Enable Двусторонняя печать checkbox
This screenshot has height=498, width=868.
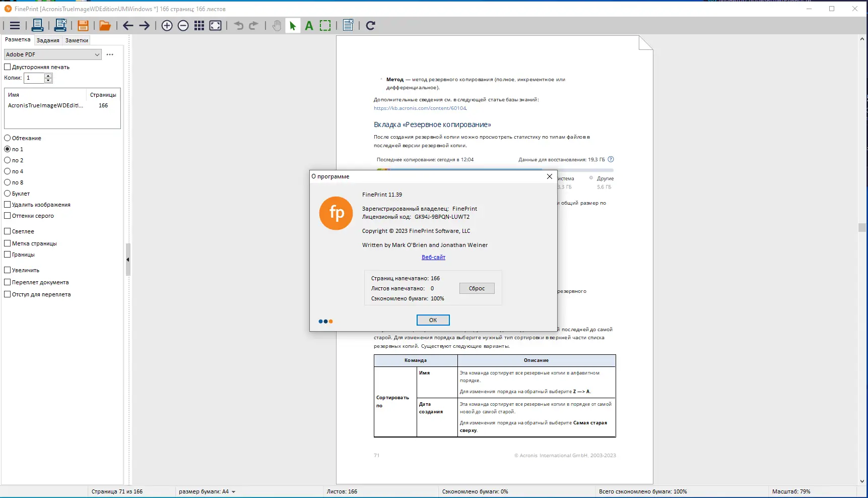pos(8,67)
